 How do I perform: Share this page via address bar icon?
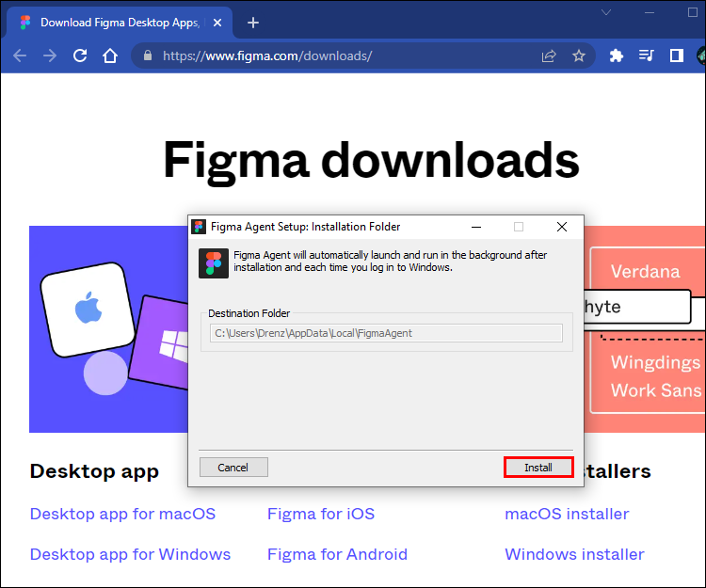click(549, 56)
